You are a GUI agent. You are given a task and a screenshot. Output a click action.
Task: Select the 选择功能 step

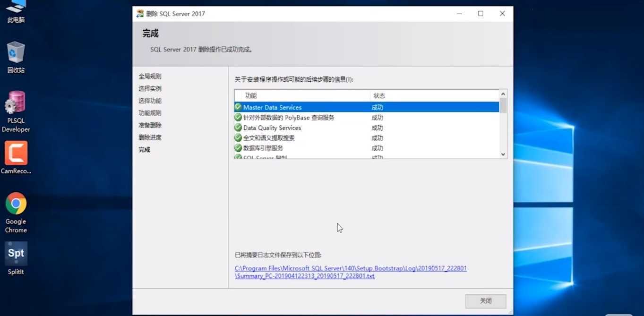(150, 101)
